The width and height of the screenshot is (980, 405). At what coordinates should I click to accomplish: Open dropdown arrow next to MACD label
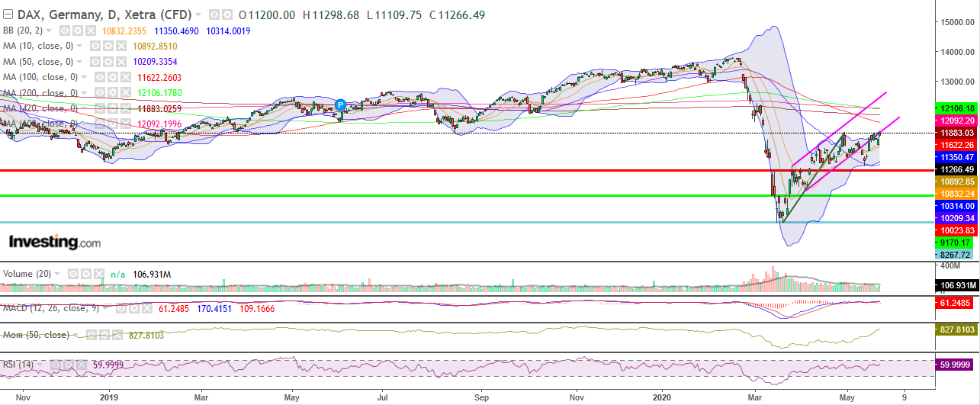106,308
